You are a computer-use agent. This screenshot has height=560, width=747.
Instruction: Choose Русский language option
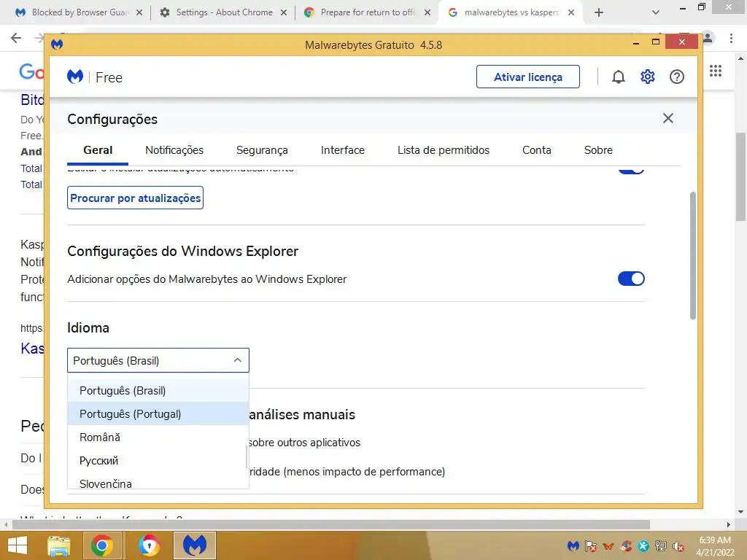click(158, 461)
